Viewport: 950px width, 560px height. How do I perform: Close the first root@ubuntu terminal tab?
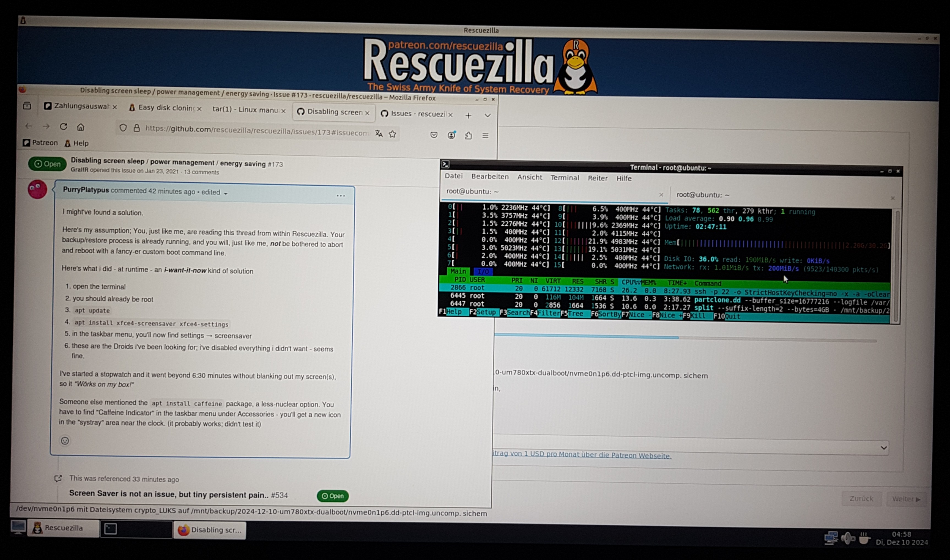click(x=661, y=195)
